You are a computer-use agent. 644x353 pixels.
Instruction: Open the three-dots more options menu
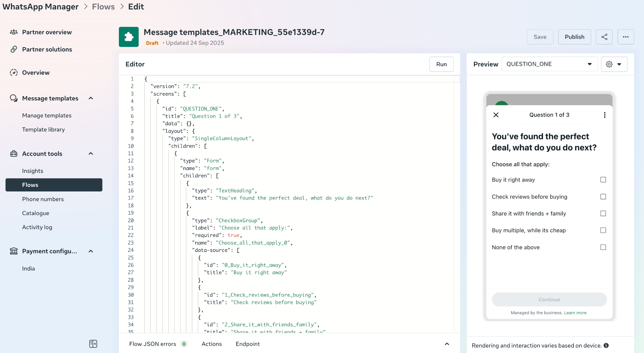(x=625, y=37)
